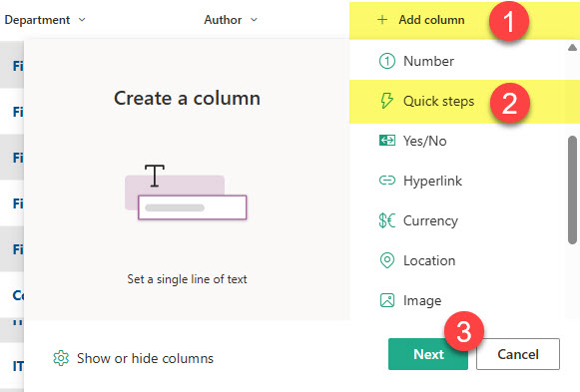Click the gear icon for column settings

(61, 358)
